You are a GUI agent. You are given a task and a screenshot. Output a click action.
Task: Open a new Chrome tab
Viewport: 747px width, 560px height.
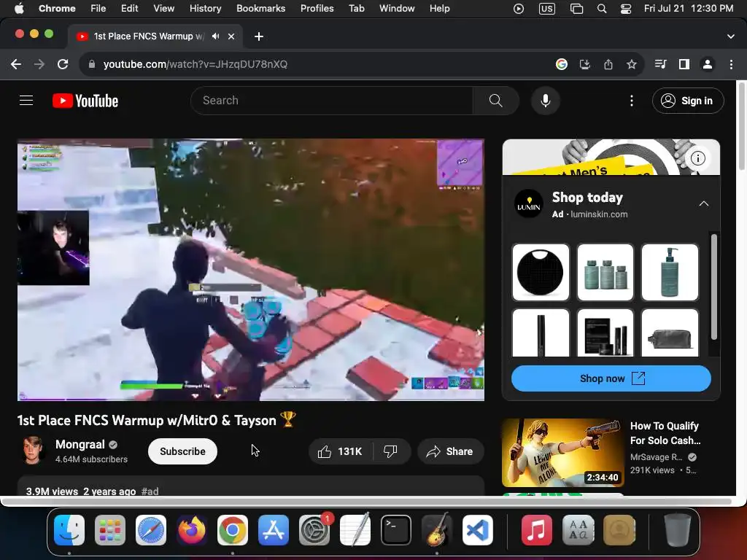pos(259,36)
